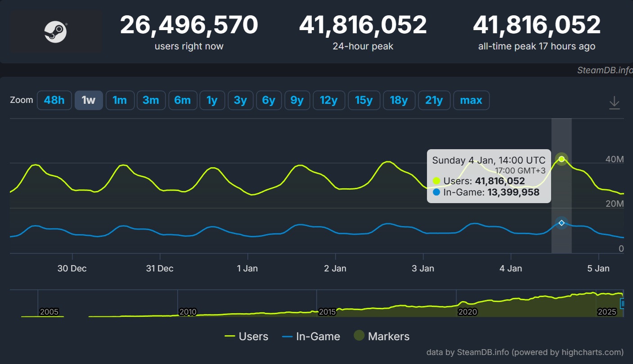Toggle the Users series in legend
This screenshot has height=364, width=633.
[246, 337]
